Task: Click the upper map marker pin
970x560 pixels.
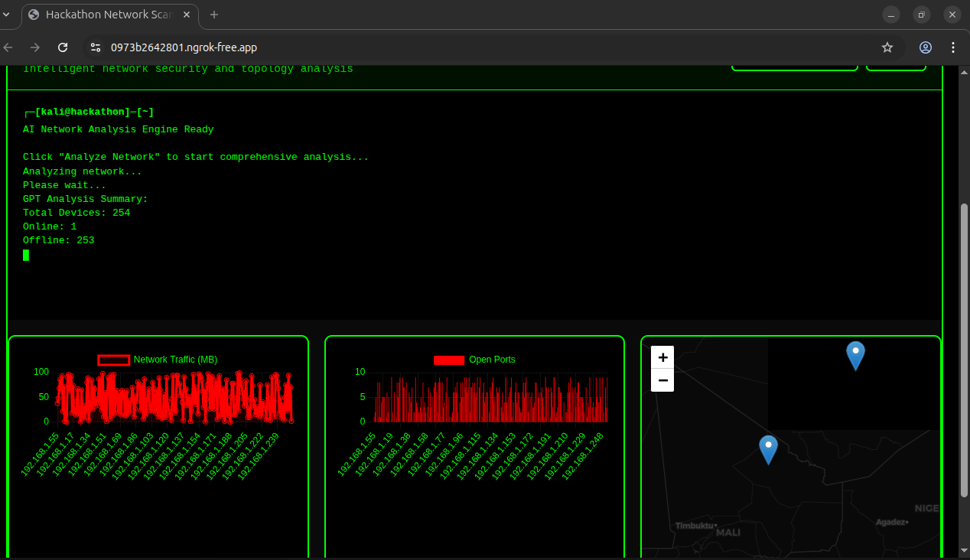Action: point(855,357)
